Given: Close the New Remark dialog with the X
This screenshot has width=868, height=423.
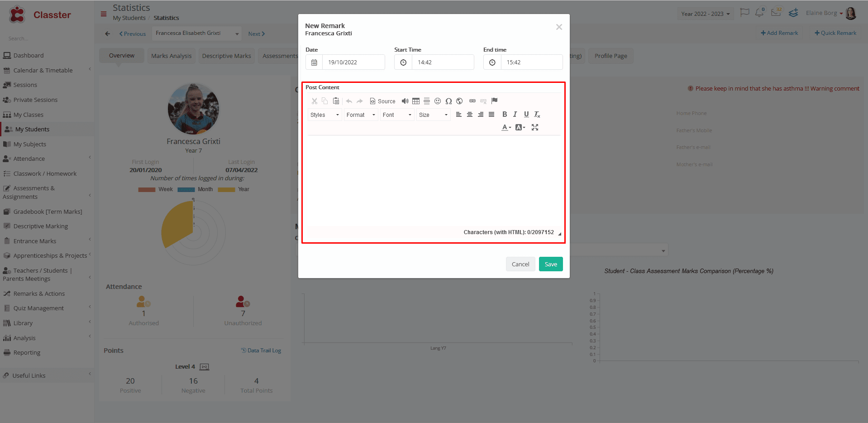Looking at the screenshot, I should (559, 27).
